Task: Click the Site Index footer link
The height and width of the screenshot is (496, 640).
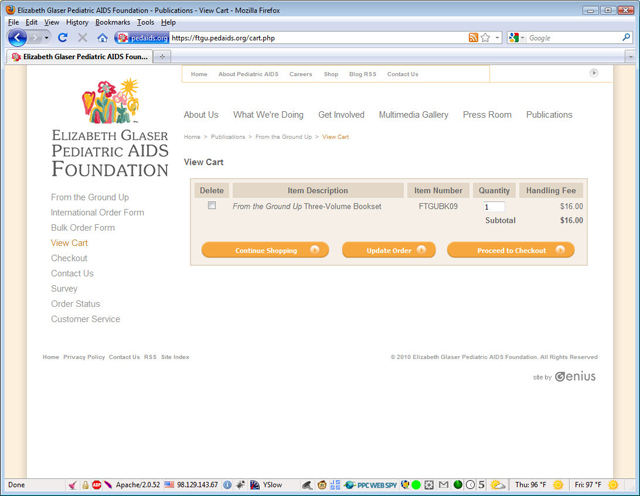Action: point(175,357)
